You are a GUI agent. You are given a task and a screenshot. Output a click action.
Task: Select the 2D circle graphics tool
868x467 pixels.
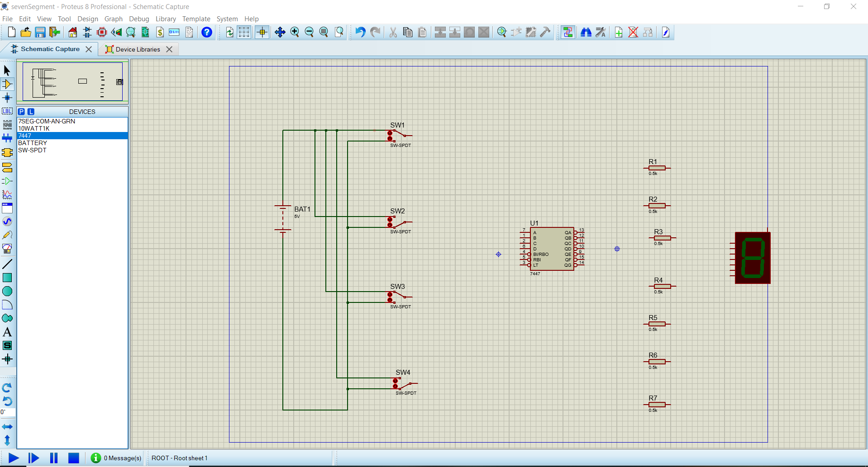click(x=7, y=292)
